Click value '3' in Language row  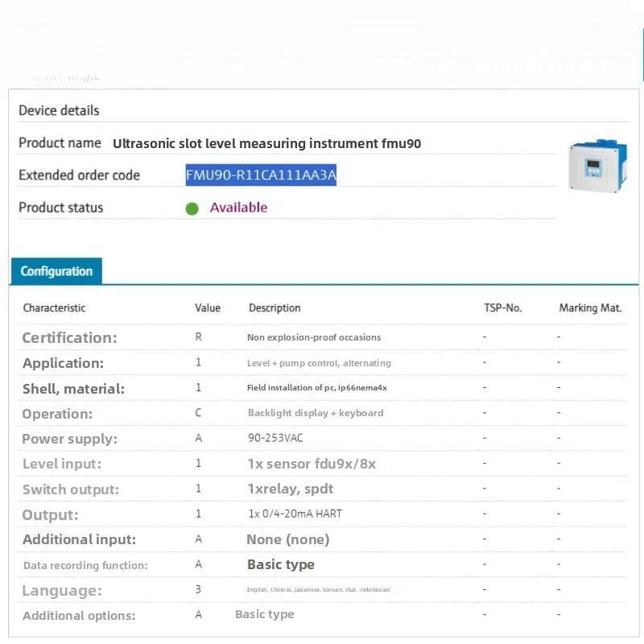[x=198, y=589]
